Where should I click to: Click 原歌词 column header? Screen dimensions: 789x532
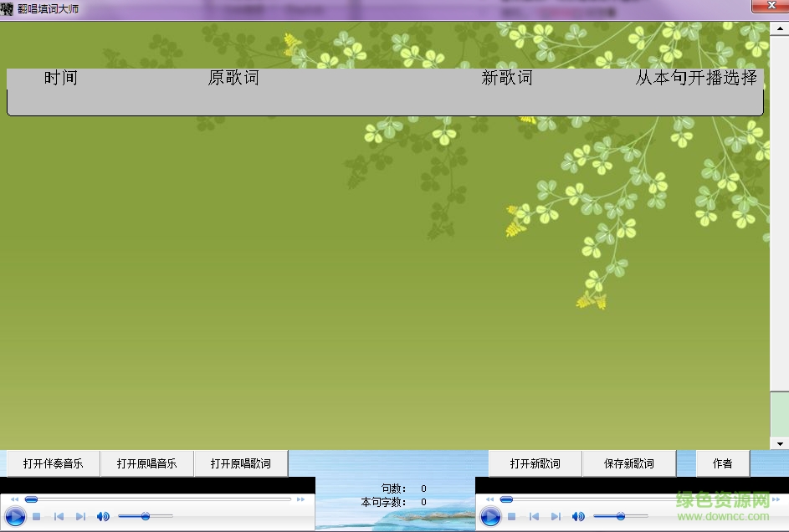tap(233, 78)
